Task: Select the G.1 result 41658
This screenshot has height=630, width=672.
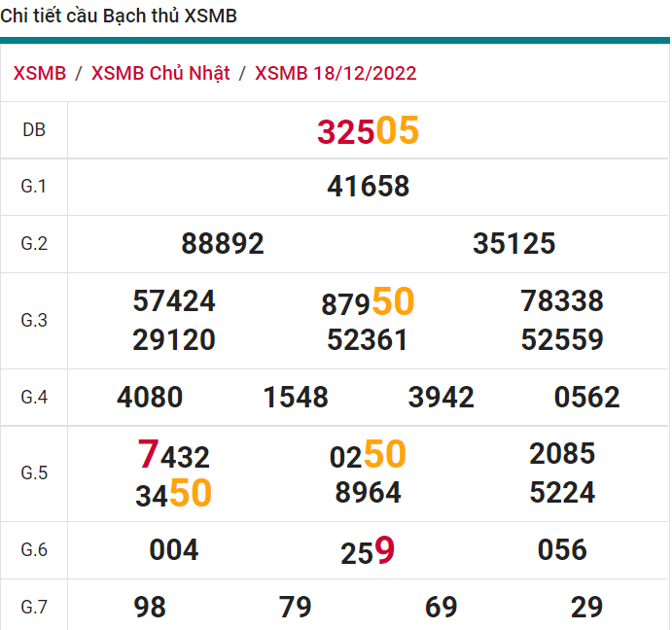Action: point(369,187)
